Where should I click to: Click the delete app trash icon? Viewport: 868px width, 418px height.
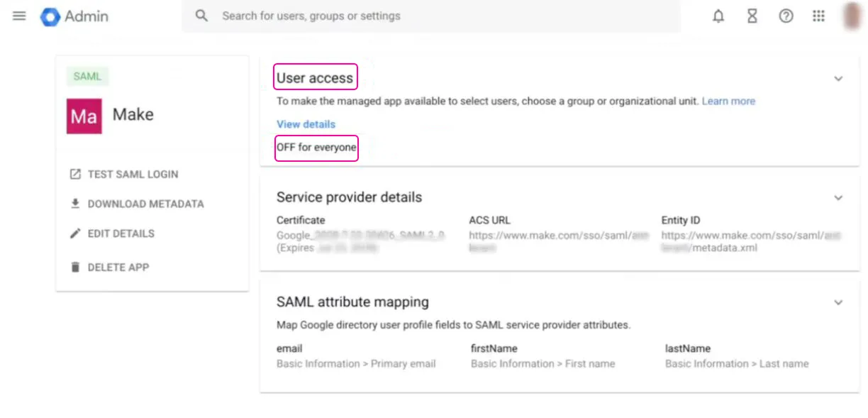[75, 268]
